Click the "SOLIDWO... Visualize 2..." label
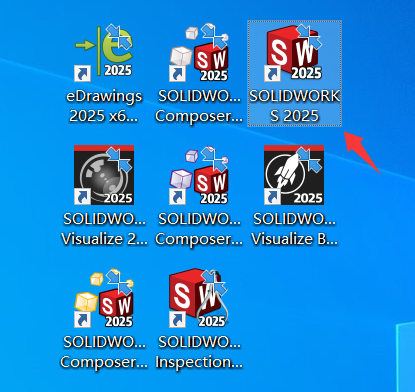This screenshot has width=415, height=392. tap(104, 229)
